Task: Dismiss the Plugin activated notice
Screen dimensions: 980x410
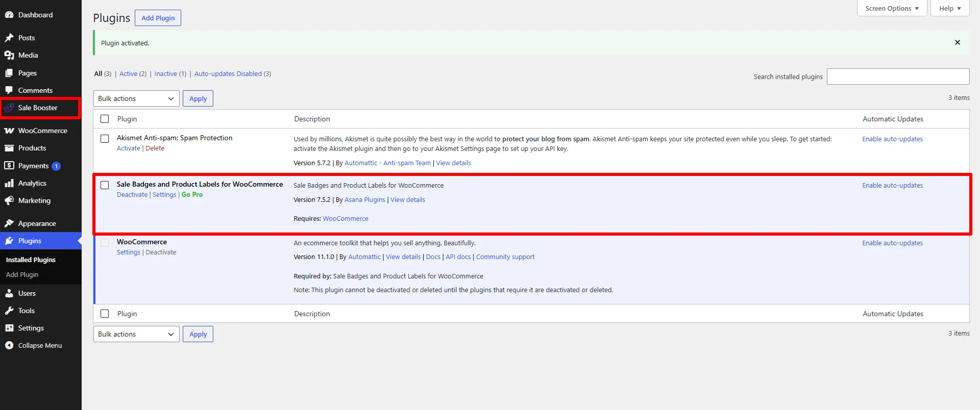Action: pos(958,42)
